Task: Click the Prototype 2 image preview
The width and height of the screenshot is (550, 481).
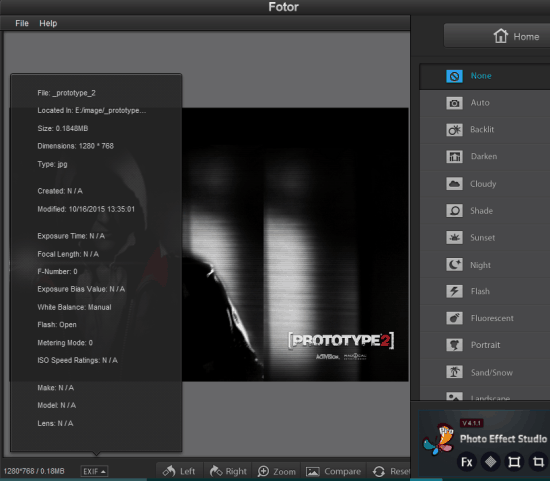Action: 295,244
